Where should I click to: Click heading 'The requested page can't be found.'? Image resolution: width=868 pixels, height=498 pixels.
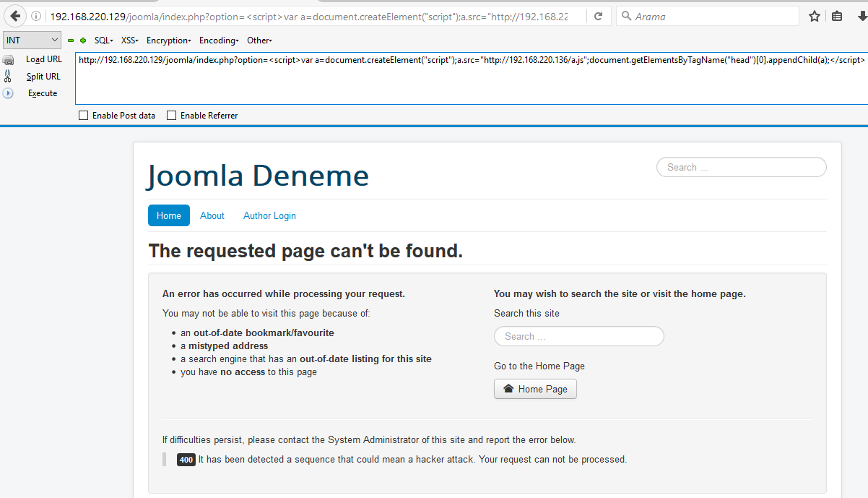[x=305, y=251]
